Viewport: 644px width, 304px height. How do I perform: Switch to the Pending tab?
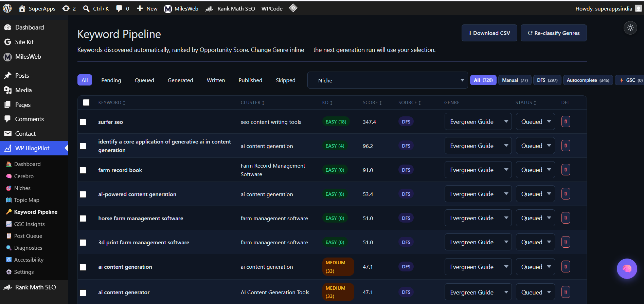coord(111,80)
